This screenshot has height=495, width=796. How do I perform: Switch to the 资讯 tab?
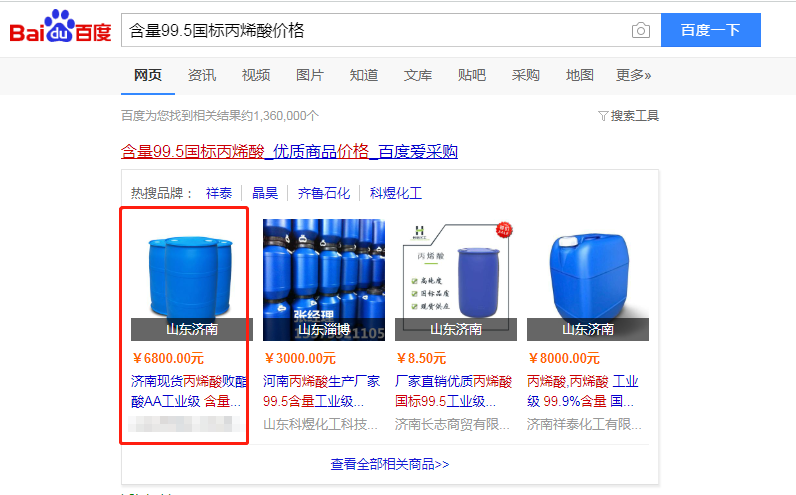pyautogui.click(x=202, y=75)
